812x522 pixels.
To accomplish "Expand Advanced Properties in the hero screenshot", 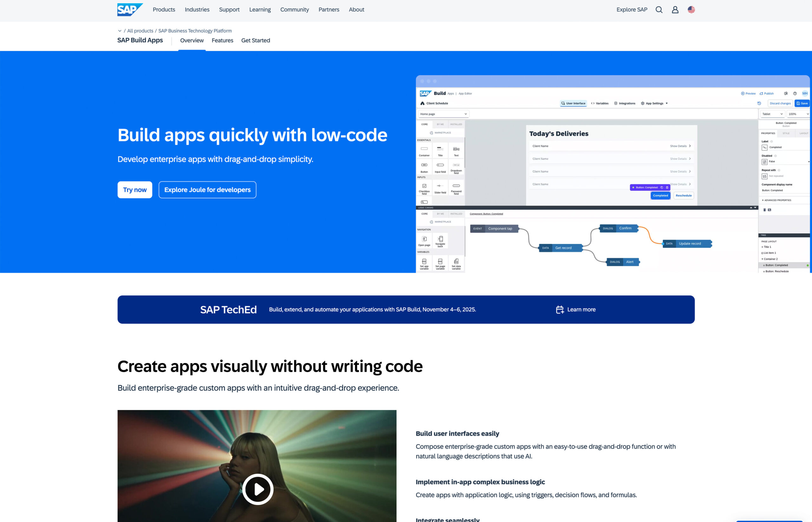I will [x=777, y=200].
